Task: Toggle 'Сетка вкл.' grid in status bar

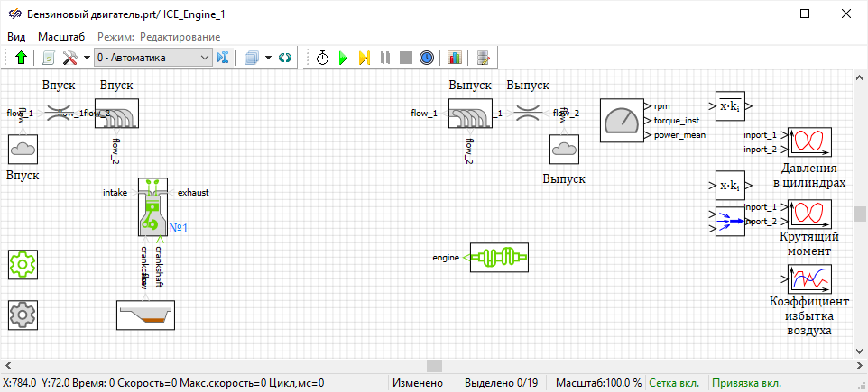Action: point(675,382)
